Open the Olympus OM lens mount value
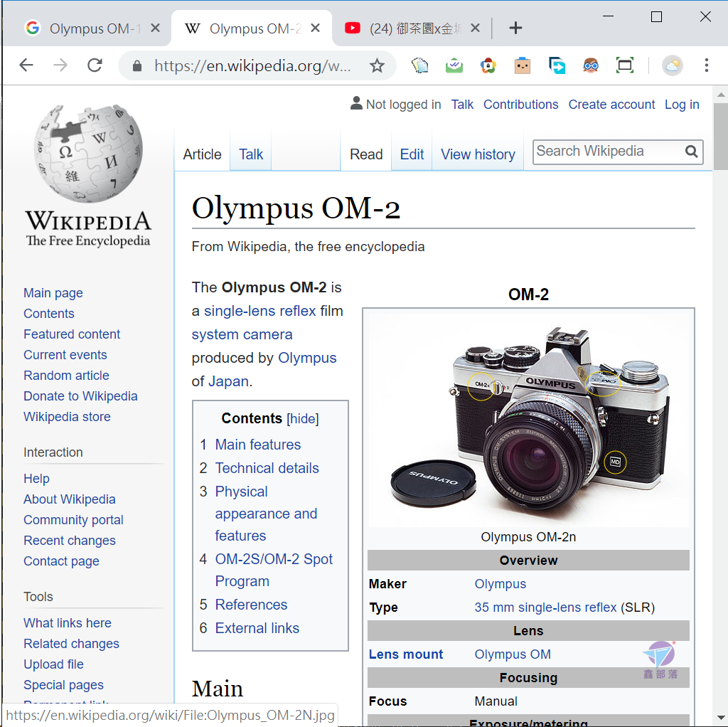 pyautogui.click(x=512, y=654)
